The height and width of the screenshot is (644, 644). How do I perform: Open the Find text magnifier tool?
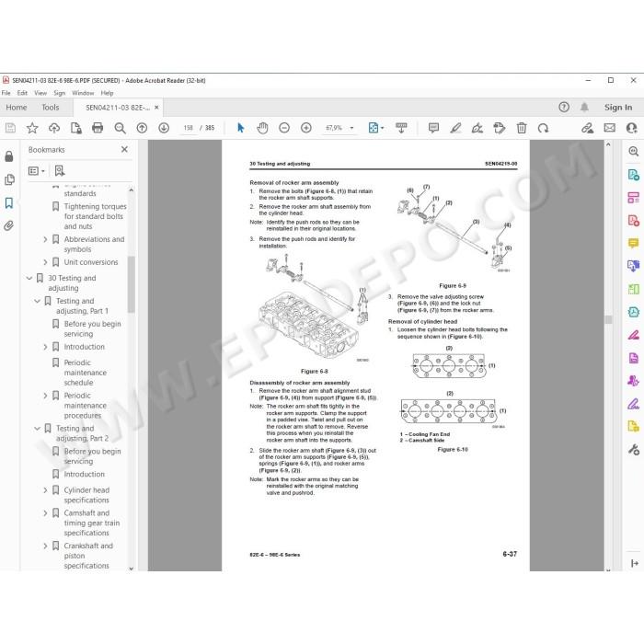(x=120, y=128)
